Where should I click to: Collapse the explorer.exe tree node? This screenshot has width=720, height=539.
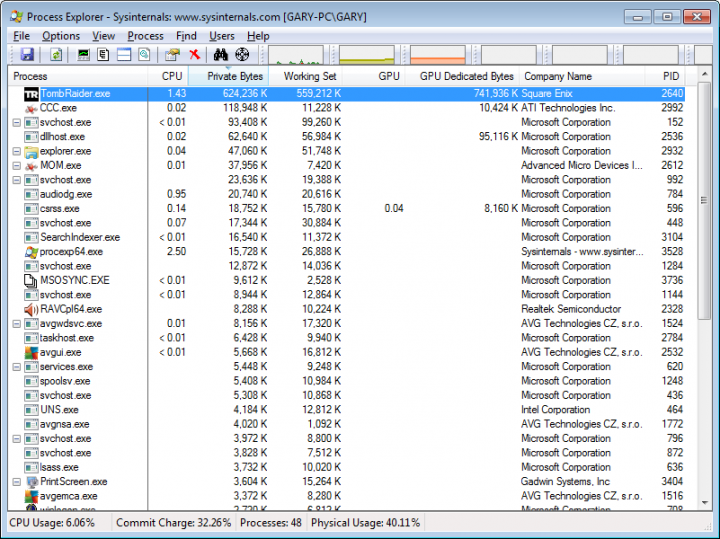click(x=17, y=151)
